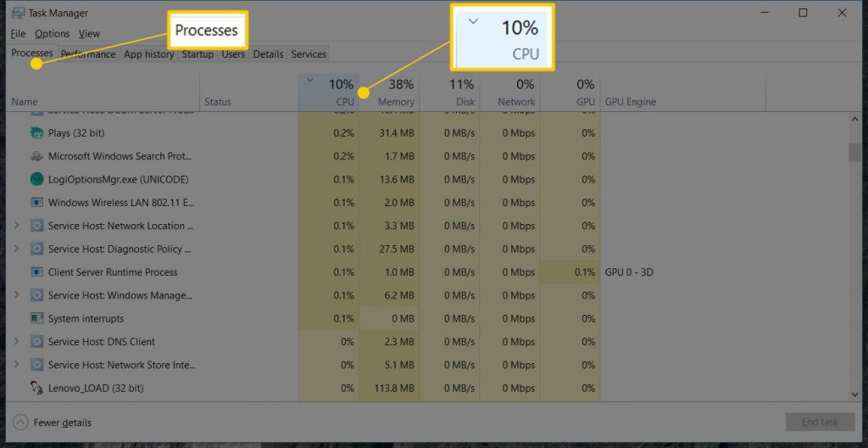Image resolution: width=868 pixels, height=448 pixels.
Task: Sort by the Name column header
Action: (103, 93)
